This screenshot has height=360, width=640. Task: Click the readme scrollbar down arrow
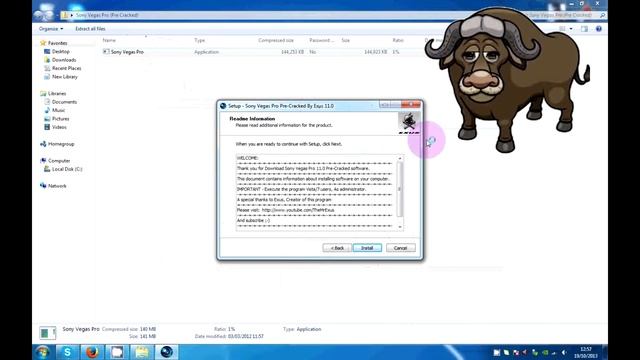tap(400, 227)
